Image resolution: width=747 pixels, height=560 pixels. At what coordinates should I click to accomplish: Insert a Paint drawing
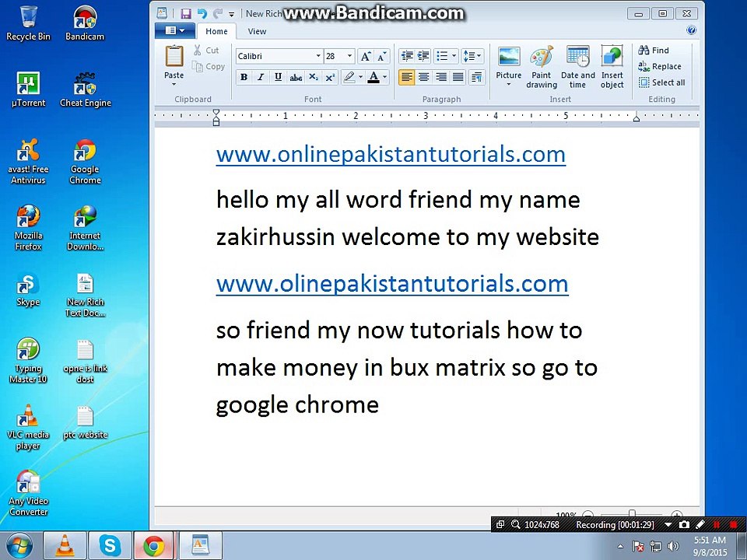click(x=542, y=67)
